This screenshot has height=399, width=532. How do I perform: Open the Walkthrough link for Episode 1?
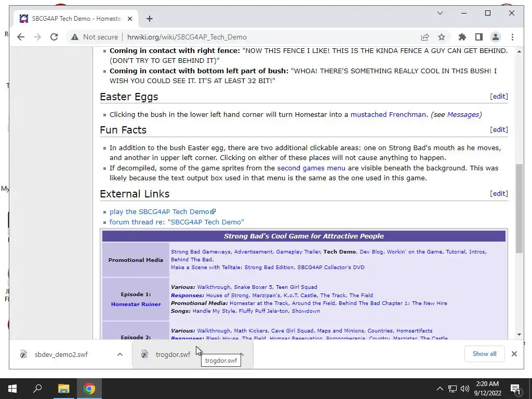click(x=214, y=287)
